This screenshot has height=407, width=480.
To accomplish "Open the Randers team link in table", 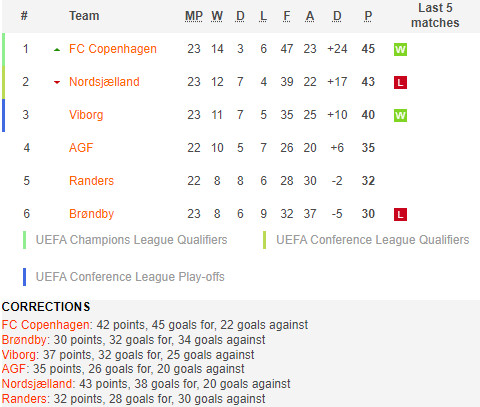I will coord(91,181).
